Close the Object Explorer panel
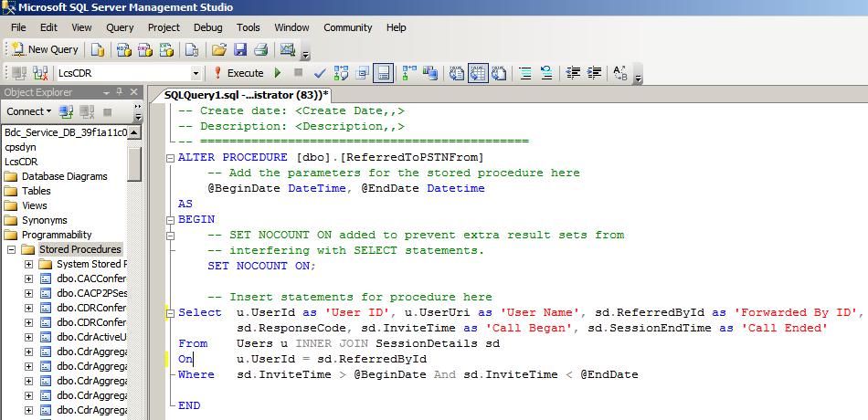This screenshot has width=868, height=420. click(x=133, y=92)
